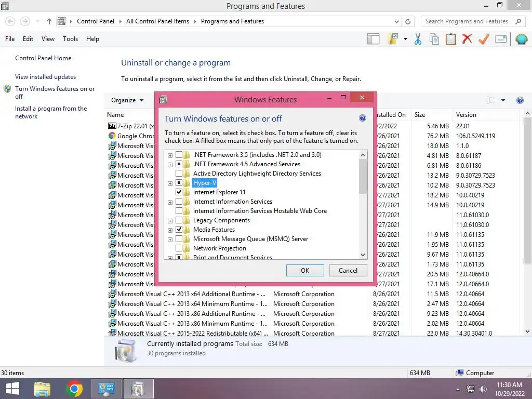Click Install a program from the network
Viewport: 532px width, 399px height.
[x=51, y=112]
